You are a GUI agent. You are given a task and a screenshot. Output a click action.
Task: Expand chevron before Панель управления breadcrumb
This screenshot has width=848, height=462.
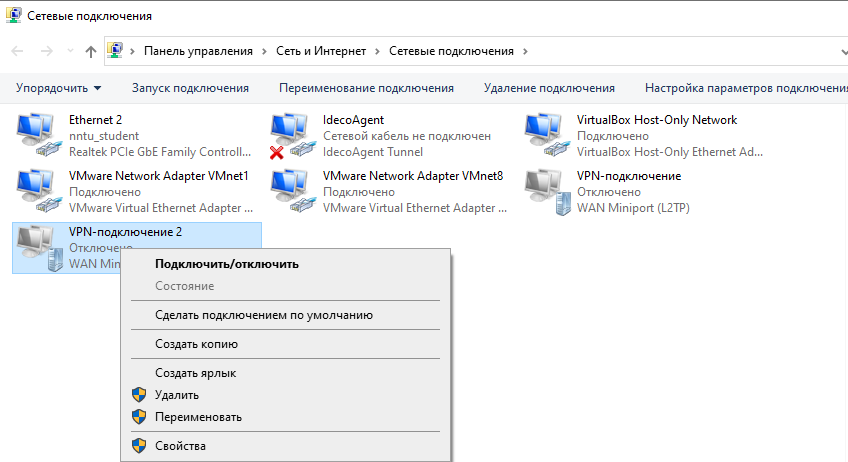132,51
